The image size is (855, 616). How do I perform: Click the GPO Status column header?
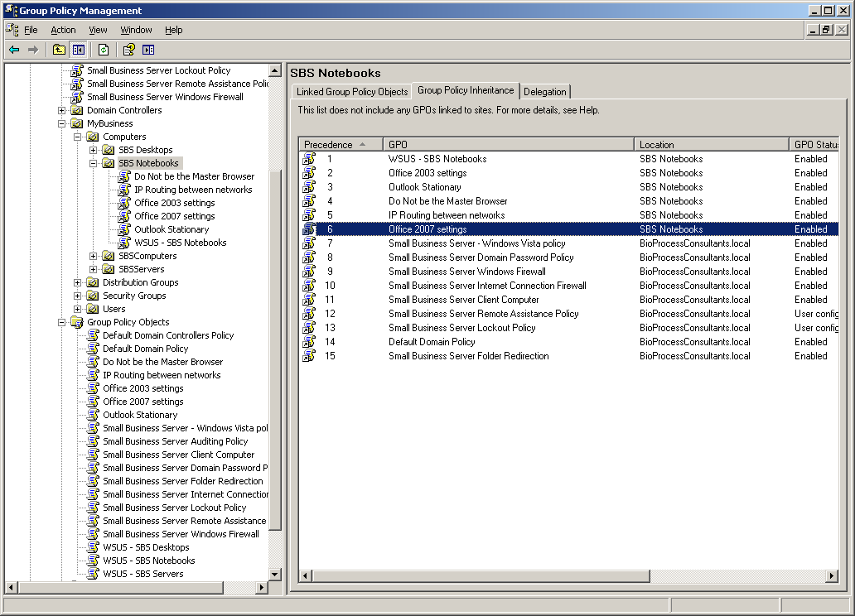tap(815, 144)
